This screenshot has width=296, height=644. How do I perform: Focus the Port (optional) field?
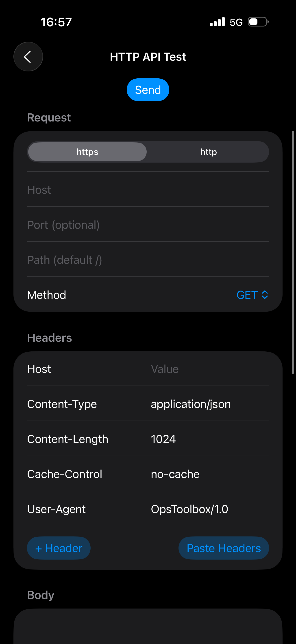coord(148,225)
